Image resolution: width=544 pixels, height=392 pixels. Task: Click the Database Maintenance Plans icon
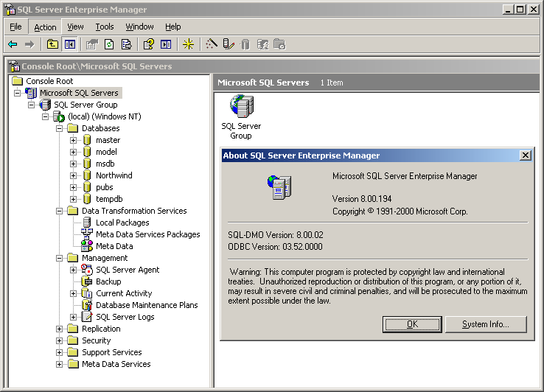[x=87, y=305]
